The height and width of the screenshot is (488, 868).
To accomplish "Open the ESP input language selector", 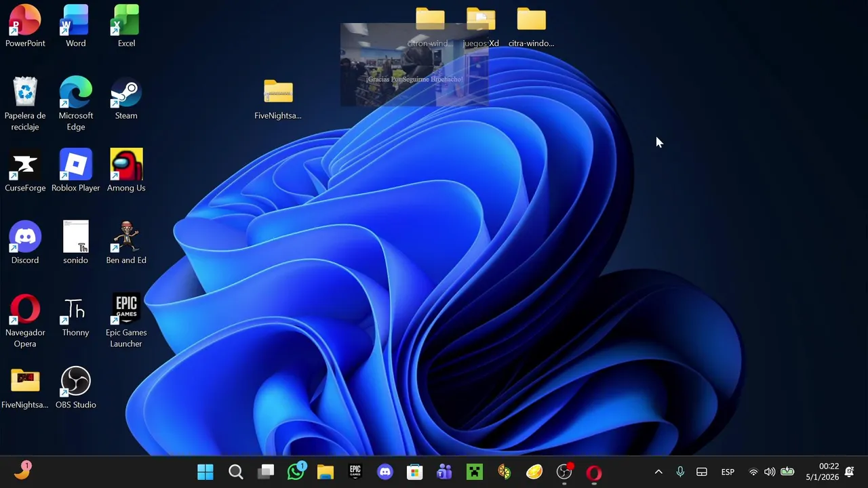I will (x=728, y=472).
